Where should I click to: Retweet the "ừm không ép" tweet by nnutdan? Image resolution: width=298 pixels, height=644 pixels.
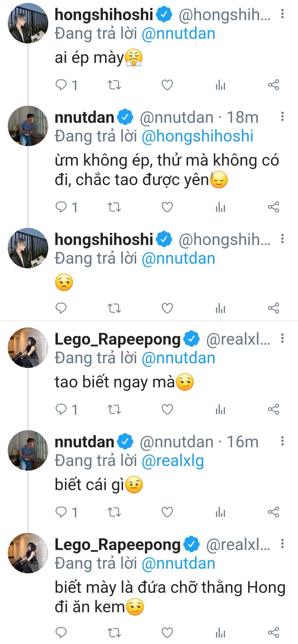(114, 207)
